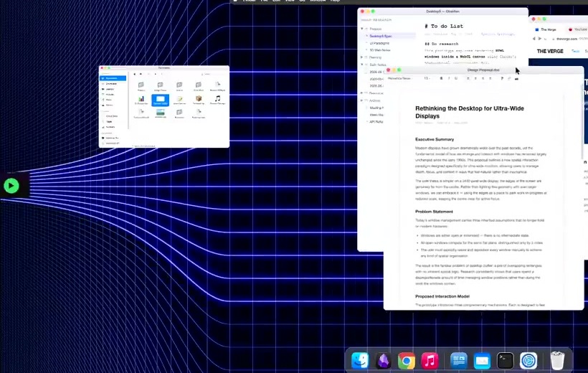Click first alignment icon in Design Proposal toolbar
Image resolution: width=588 pixels, height=373 pixels.
[468, 78]
